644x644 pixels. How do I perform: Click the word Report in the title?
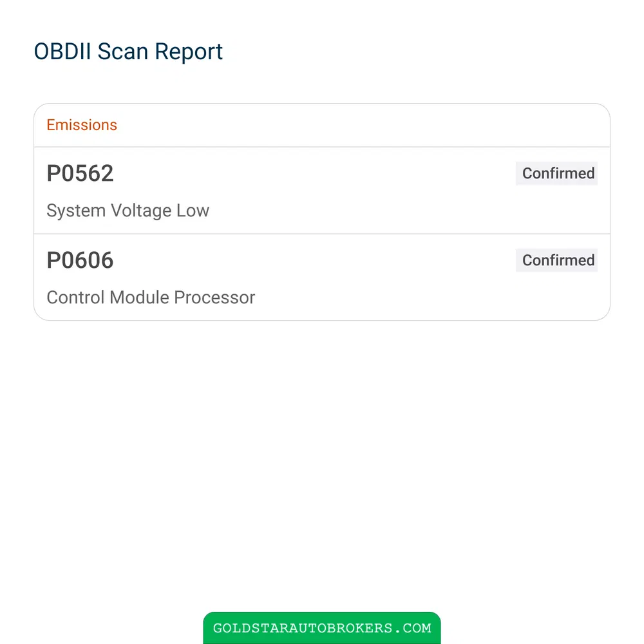[189, 52]
